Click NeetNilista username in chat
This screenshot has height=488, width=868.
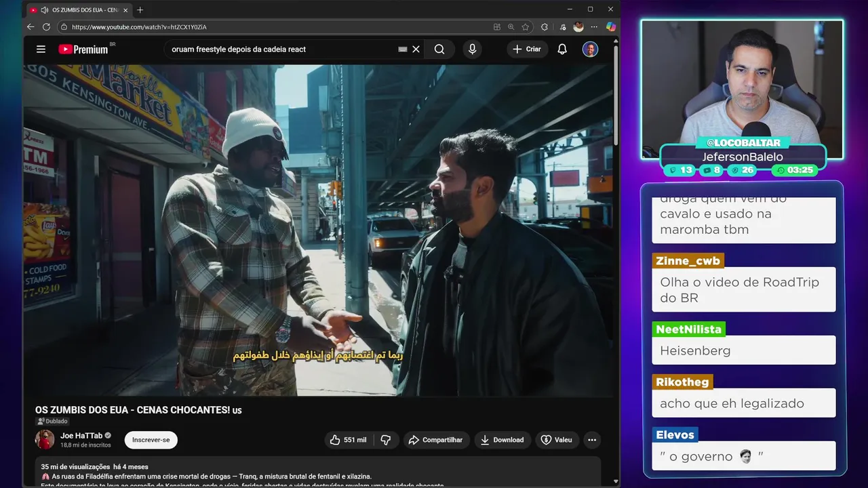pyautogui.click(x=688, y=329)
